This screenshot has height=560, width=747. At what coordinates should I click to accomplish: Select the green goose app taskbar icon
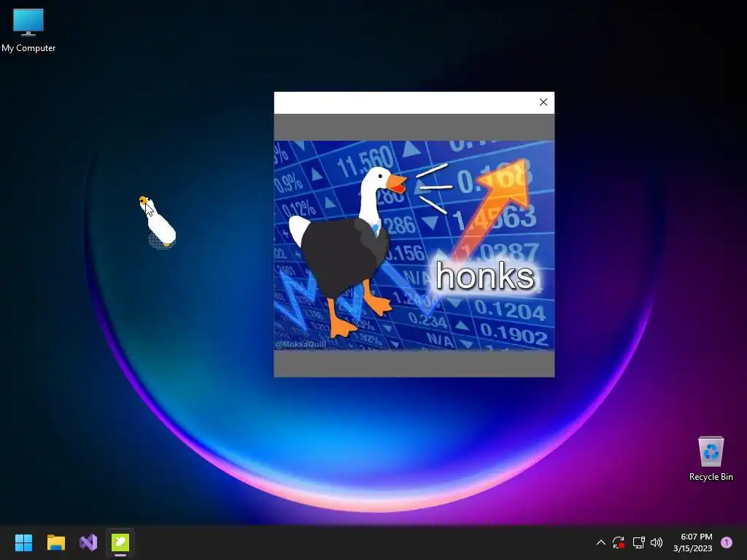click(x=120, y=542)
